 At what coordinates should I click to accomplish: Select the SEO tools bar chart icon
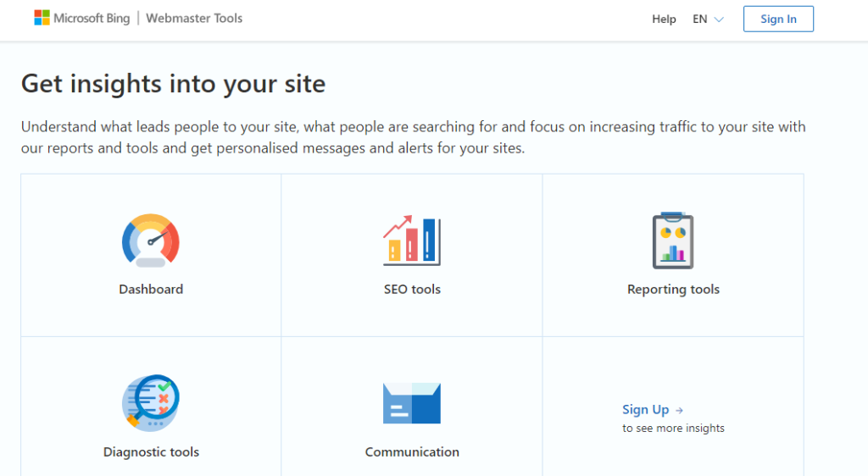click(412, 241)
